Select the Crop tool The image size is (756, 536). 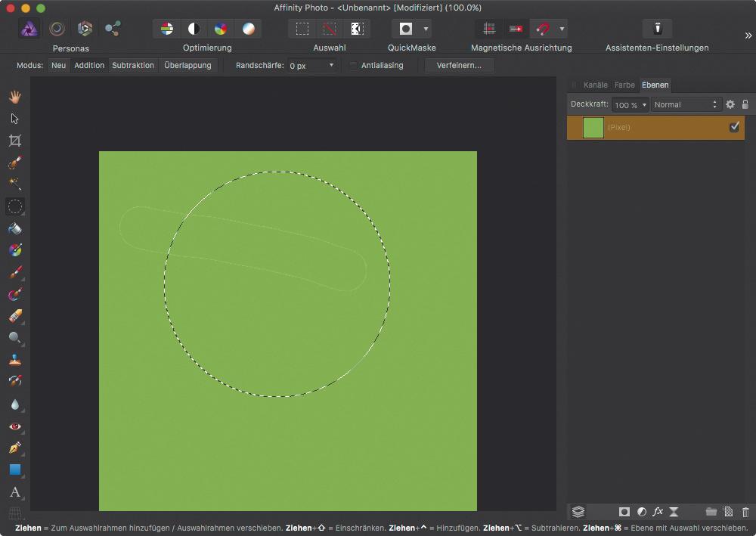(14, 141)
